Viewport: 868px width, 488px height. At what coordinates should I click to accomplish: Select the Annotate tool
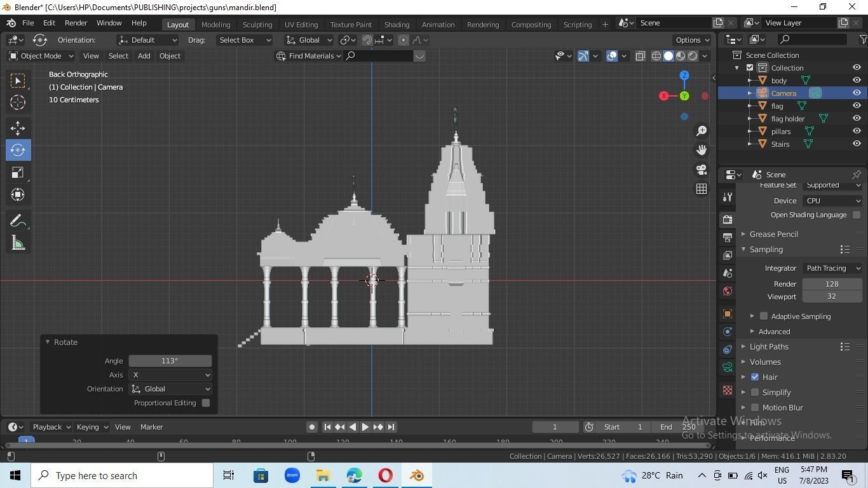pyautogui.click(x=18, y=220)
